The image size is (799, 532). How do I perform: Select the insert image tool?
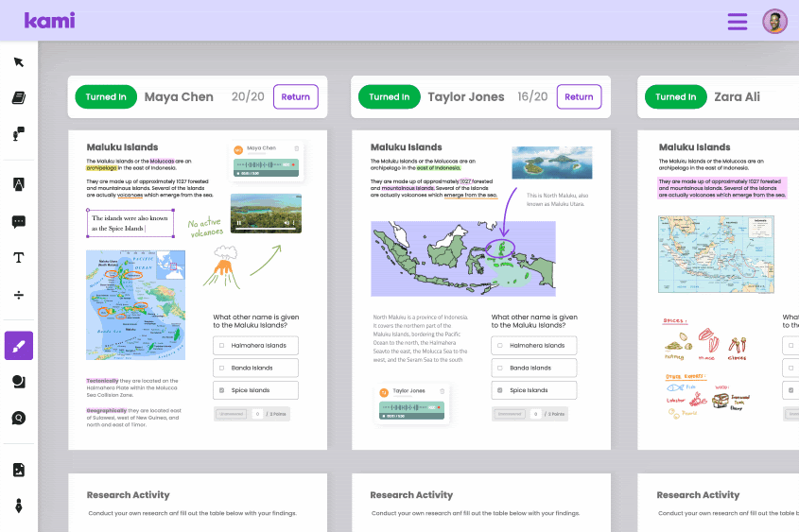[x=19, y=470]
